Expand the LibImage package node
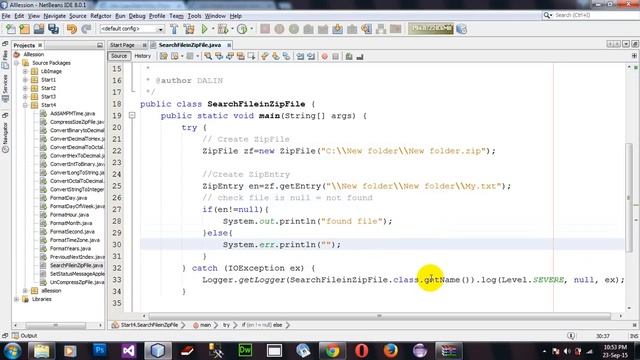Viewport: 640px width, 360px height. pyautogui.click(x=25, y=71)
